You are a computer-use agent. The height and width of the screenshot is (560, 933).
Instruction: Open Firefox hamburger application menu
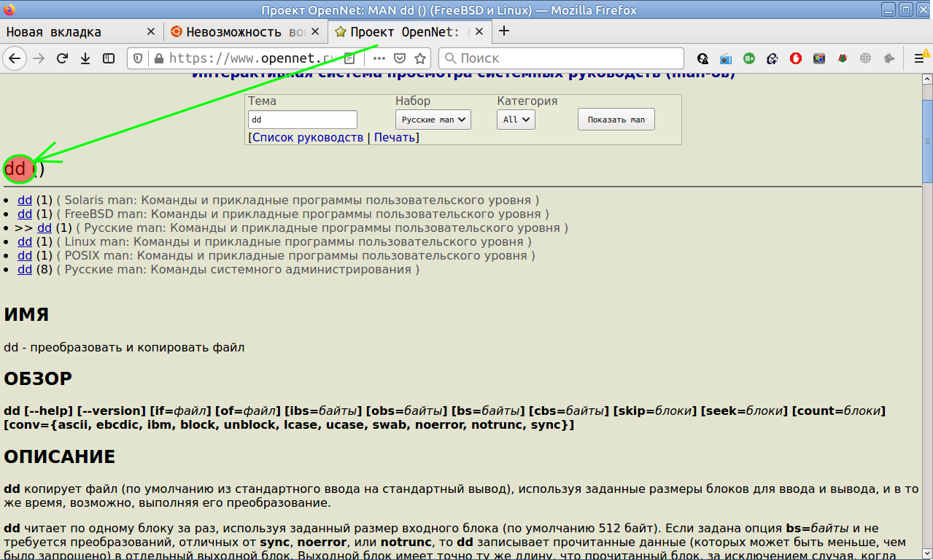pyautogui.click(x=921, y=58)
